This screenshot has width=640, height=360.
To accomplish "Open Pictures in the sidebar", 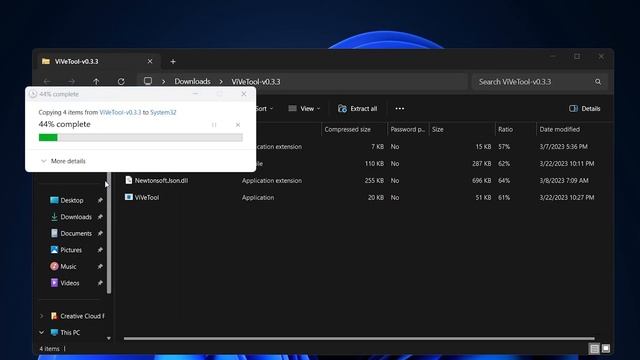I will 71,250.
